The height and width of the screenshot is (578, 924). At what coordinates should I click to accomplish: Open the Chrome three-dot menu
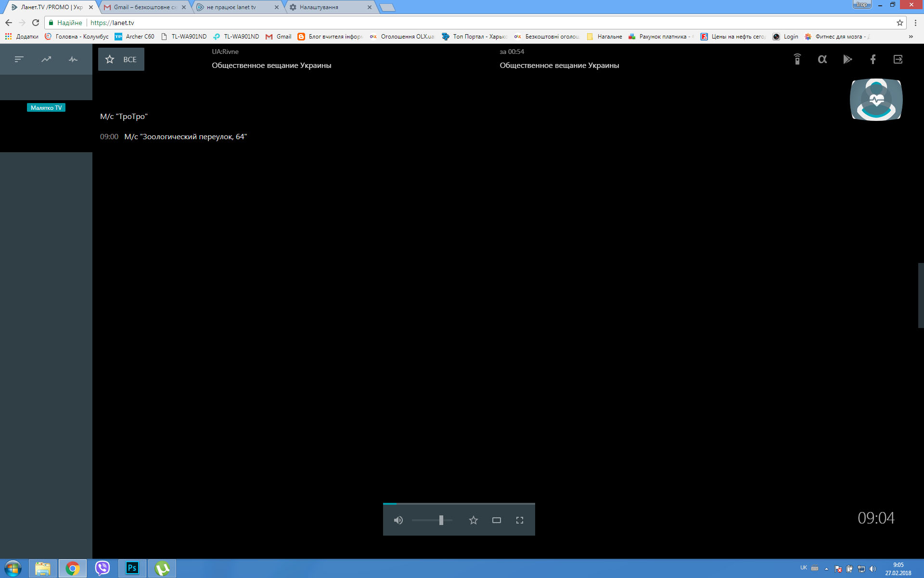click(915, 23)
